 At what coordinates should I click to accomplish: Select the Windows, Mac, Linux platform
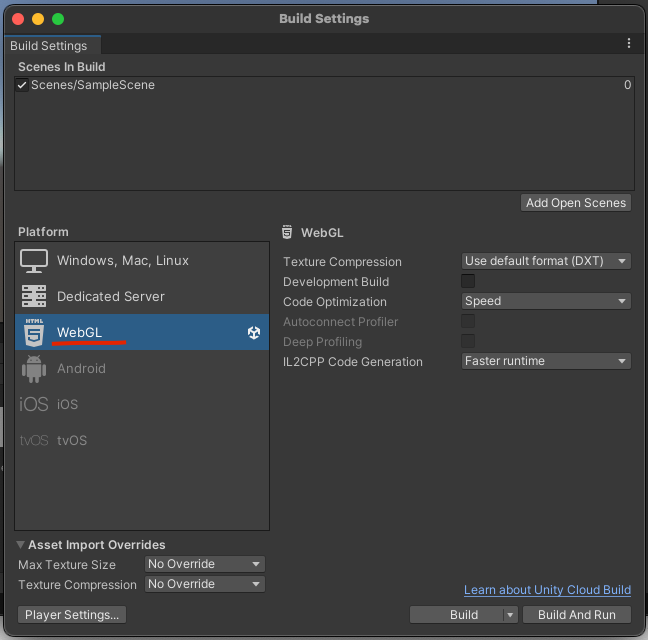tap(142, 261)
